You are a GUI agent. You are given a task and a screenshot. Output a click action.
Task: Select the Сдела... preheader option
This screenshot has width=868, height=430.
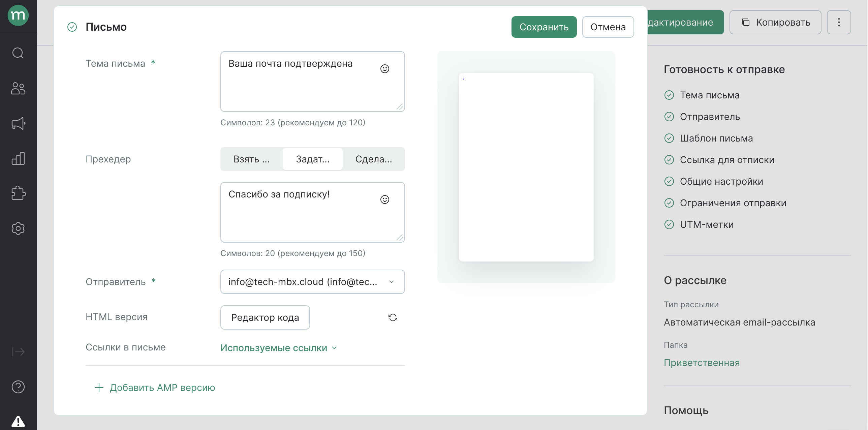pos(374,159)
